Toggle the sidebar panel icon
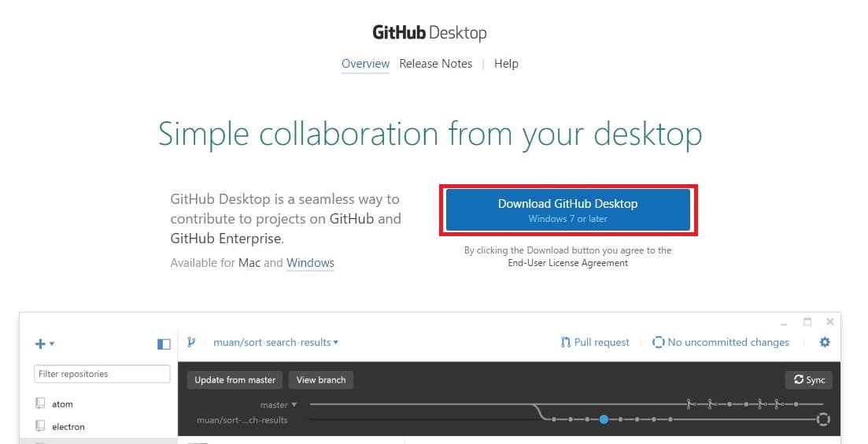The image size is (868, 444). click(x=164, y=344)
